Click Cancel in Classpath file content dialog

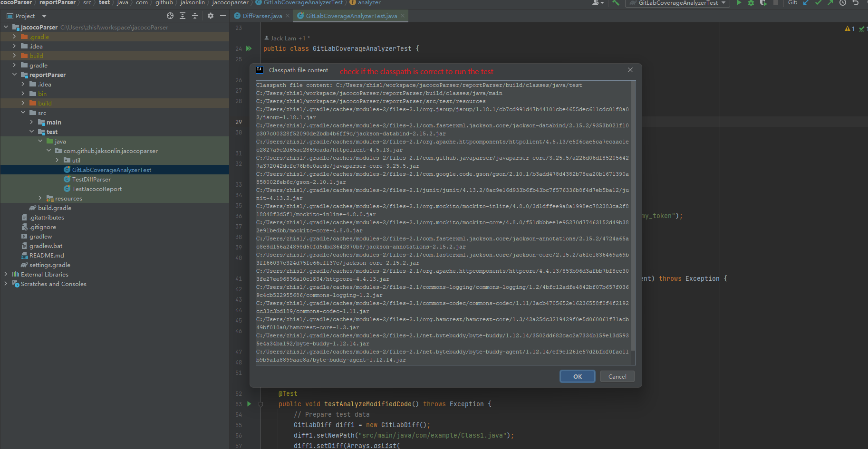point(617,376)
